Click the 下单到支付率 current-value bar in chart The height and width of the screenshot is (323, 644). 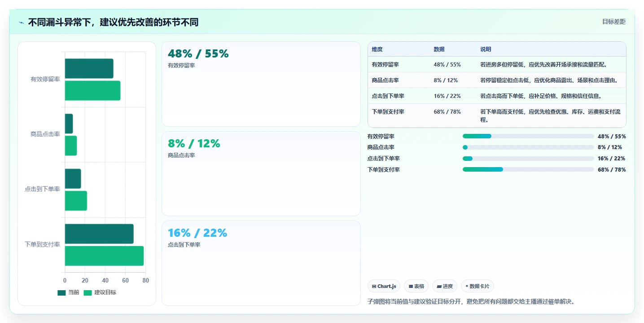(x=99, y=234)
